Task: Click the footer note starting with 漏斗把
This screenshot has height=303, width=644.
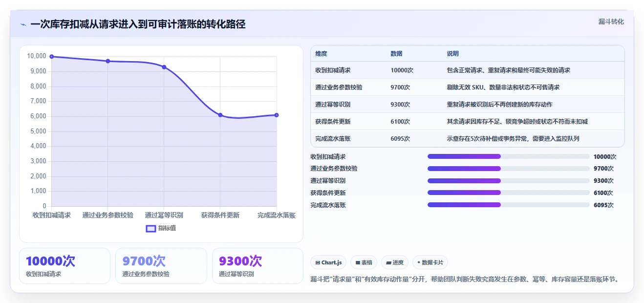Action: (x=466, y=280)
